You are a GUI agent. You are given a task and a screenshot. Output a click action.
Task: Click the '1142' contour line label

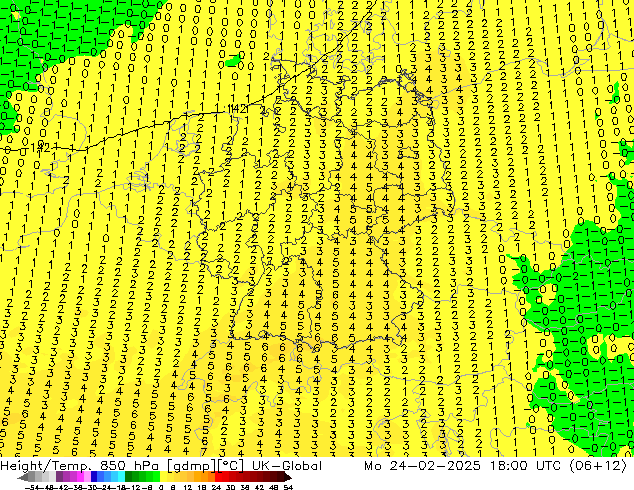tap(237, 109)
